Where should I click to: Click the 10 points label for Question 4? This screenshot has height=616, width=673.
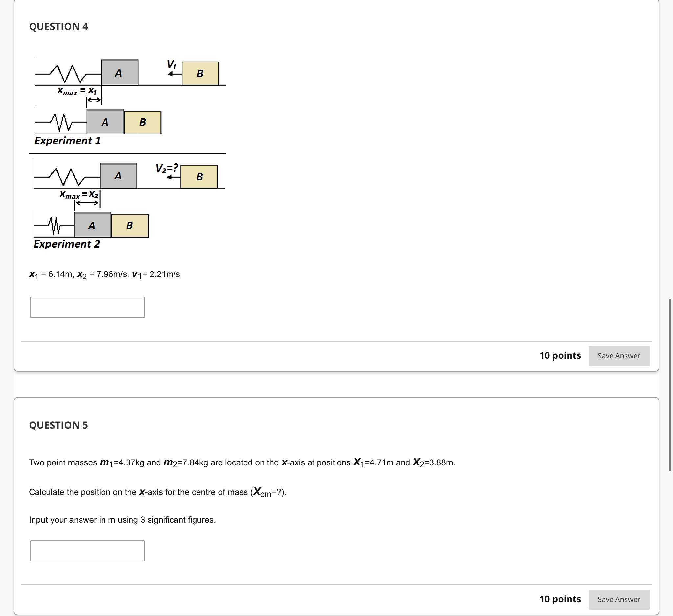click(x=560, y=356)
